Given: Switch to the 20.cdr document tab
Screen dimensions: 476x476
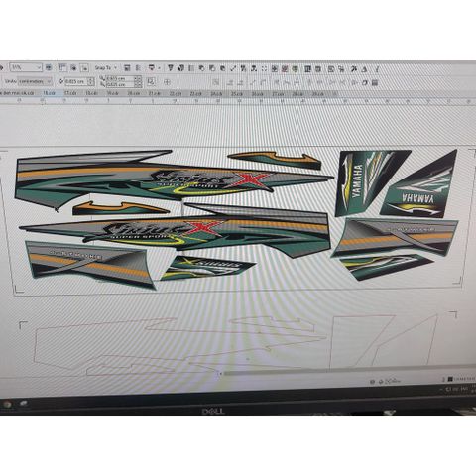Looking at the screenshot, I should tap(134, 93).
